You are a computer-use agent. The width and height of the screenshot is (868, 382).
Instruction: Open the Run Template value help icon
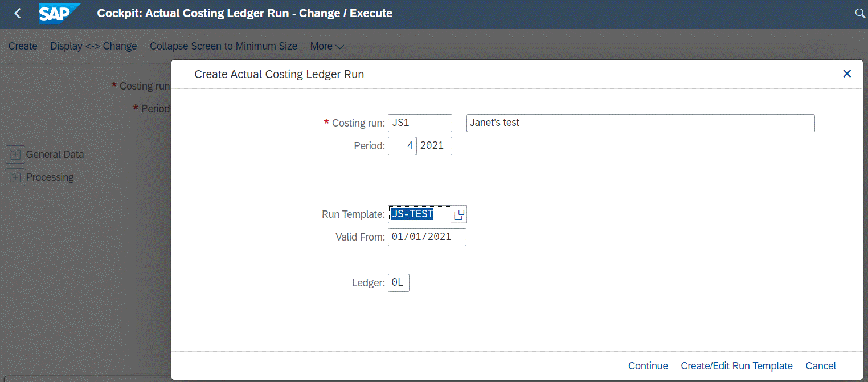pyautogui.click(x=459, y=214)
